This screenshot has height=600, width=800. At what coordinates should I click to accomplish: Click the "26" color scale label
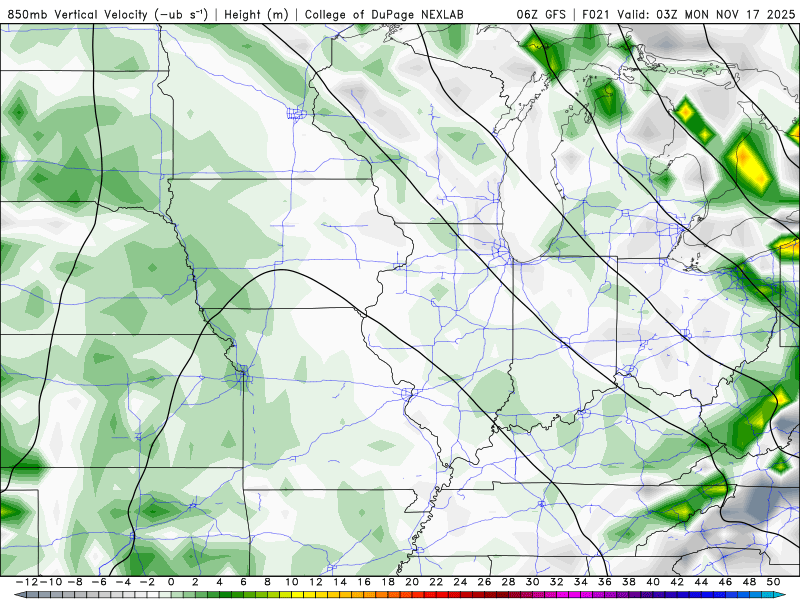(x=484, y=582)
